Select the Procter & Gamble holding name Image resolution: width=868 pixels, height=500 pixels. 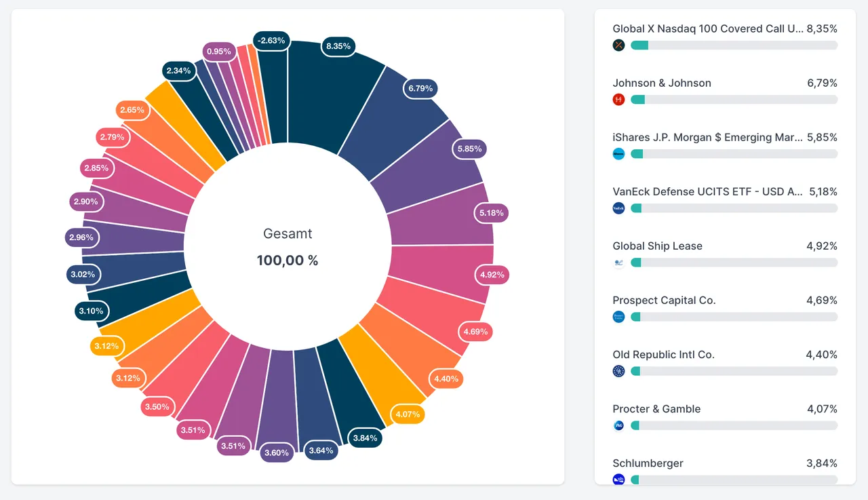pos(656,408)
